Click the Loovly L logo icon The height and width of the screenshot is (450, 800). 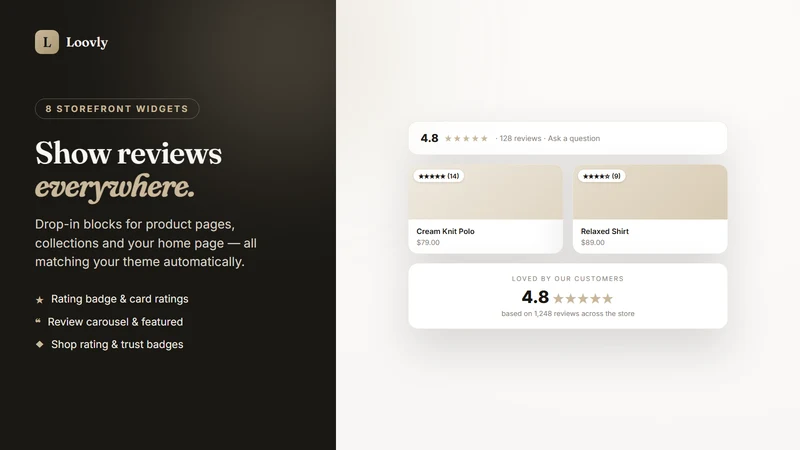click(46, 42)
